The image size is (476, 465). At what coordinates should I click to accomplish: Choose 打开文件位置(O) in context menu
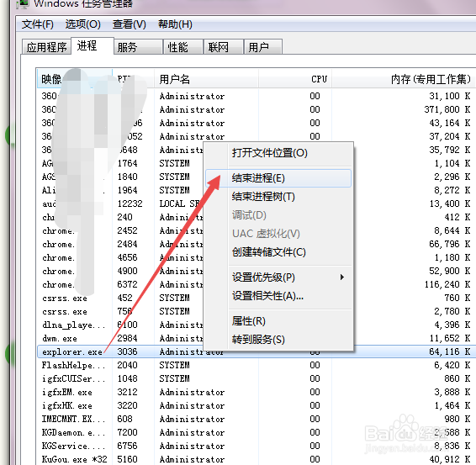[278, 153]
